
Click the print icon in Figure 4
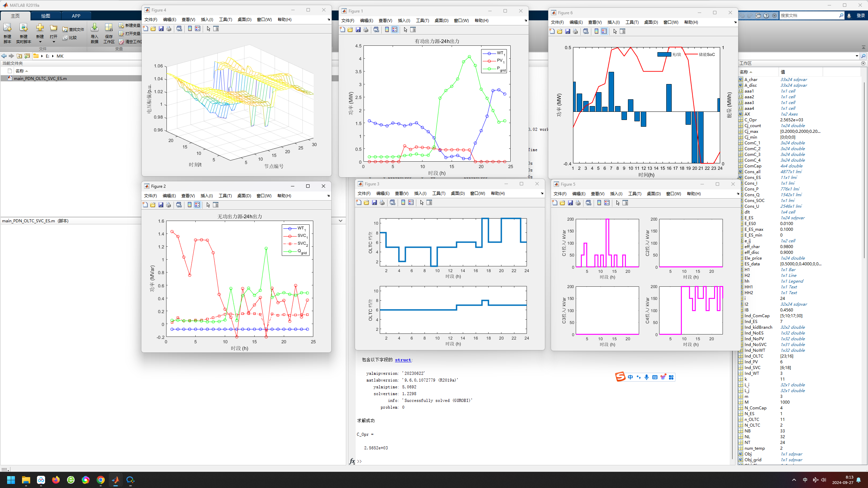tap(169, 29)
